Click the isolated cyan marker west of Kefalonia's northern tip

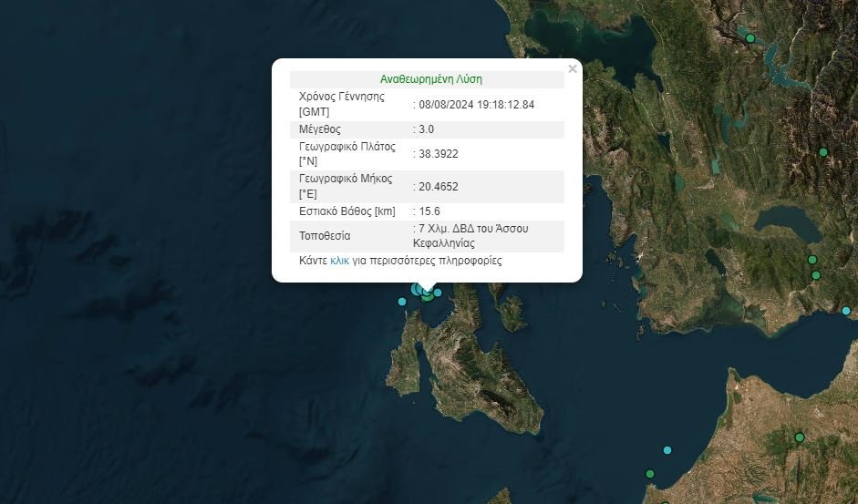click(x=402, y=302)
